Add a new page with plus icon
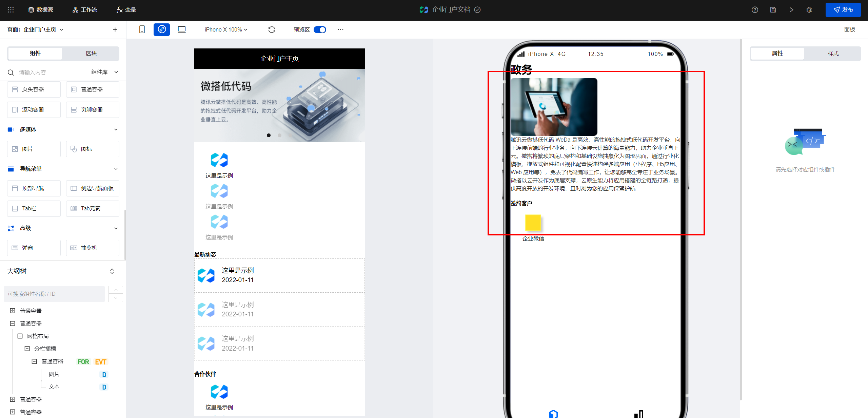Screen dimensions: 868x418 [115, 29]
